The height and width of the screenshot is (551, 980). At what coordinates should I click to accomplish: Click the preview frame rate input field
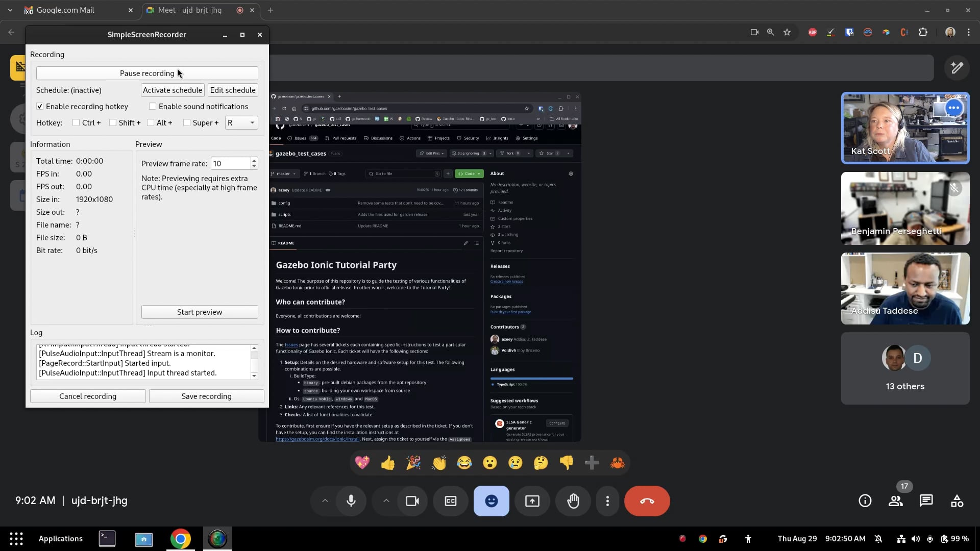(x=231, y=164)
